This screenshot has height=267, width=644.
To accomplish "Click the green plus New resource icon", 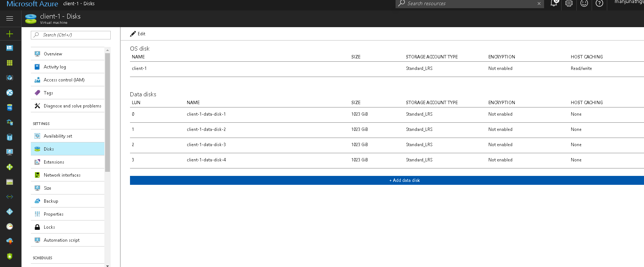I will tap(10, 34).
